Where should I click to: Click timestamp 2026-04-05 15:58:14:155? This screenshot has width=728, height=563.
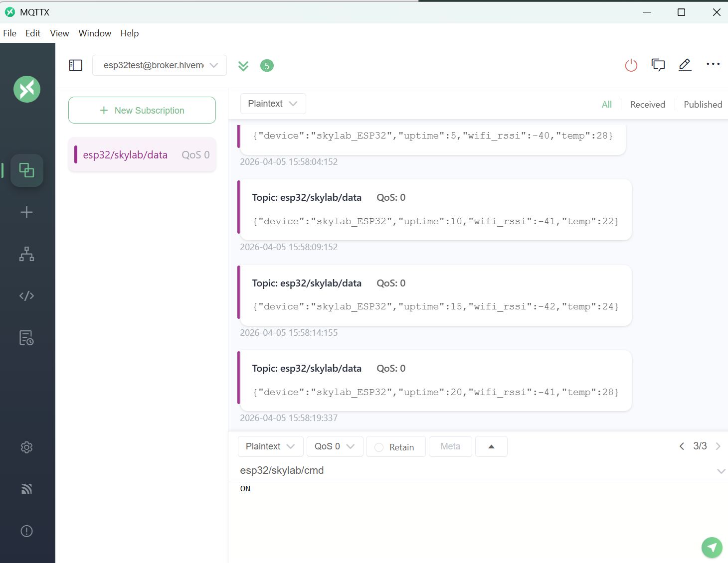[x=289, y=333]
